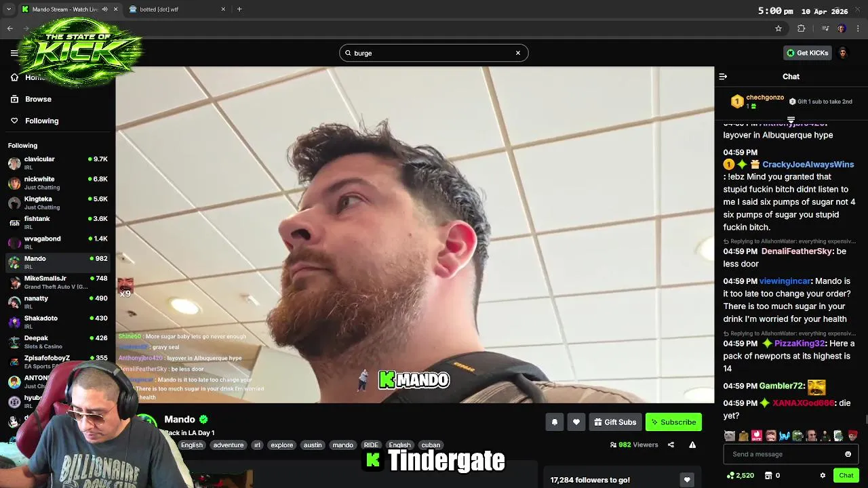Click viewingincar username in chat
The image size is (868, 488).
pos(785,281)
